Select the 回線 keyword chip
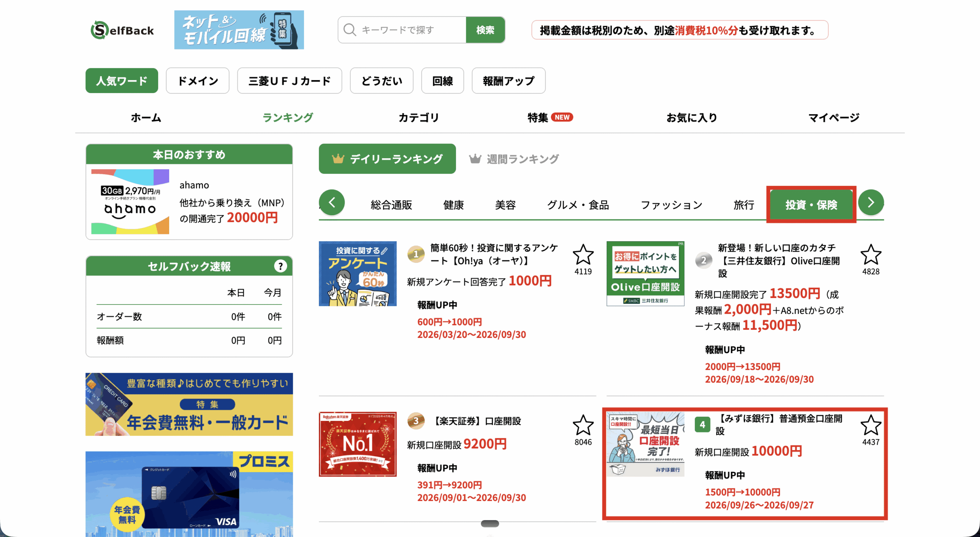980x537 pixels. (x=443, y=81)
